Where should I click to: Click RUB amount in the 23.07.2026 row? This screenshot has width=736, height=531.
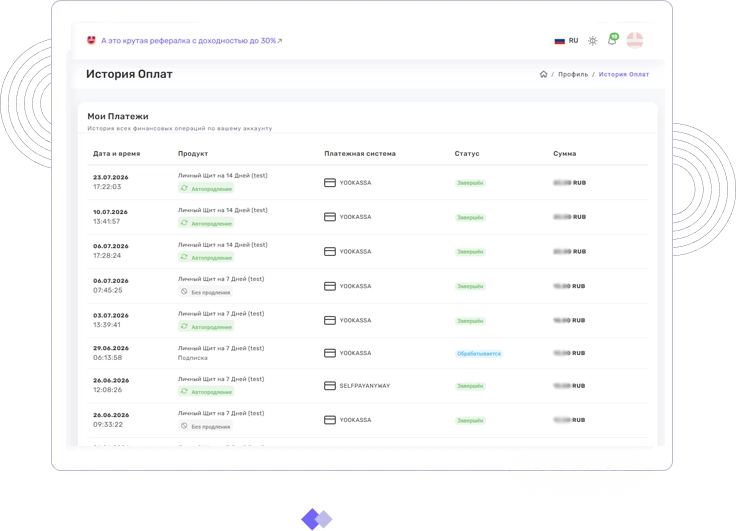569,183
